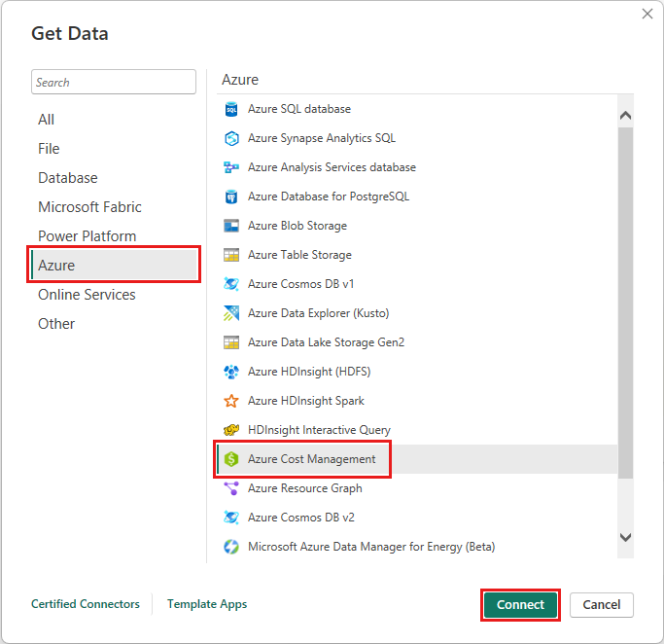664x644 pixels.
Task: Focus the Search connectors field
Action: pyautogui.click(x=113, y=83)
